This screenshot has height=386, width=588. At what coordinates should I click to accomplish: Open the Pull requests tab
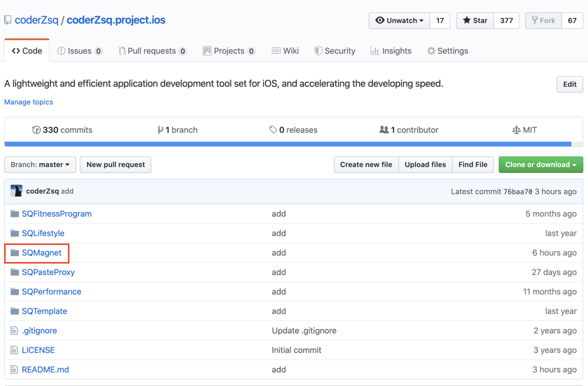(x=152, y=51)
